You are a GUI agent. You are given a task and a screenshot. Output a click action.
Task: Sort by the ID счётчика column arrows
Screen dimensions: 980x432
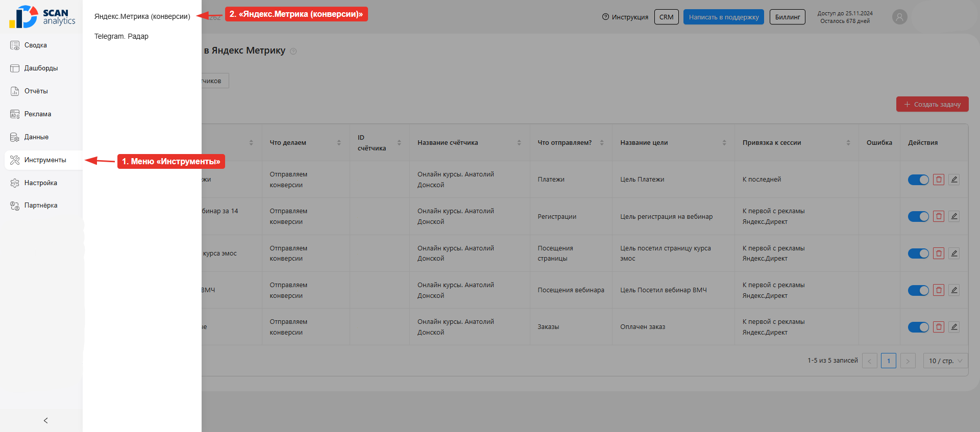tap(399, 143)
